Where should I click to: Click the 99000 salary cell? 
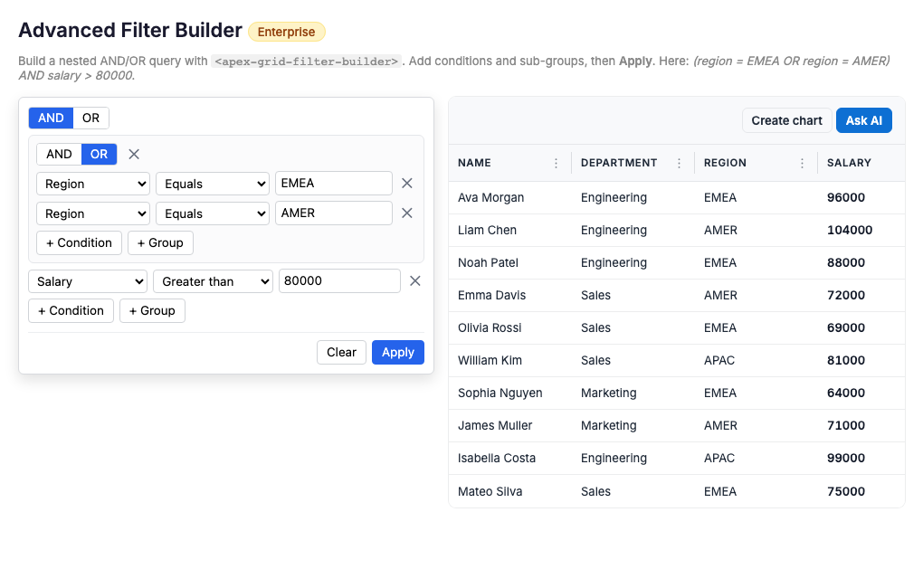(861, 458)
